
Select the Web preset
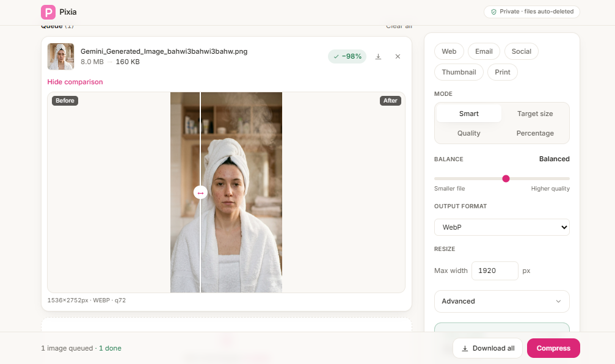coord(449,51)
